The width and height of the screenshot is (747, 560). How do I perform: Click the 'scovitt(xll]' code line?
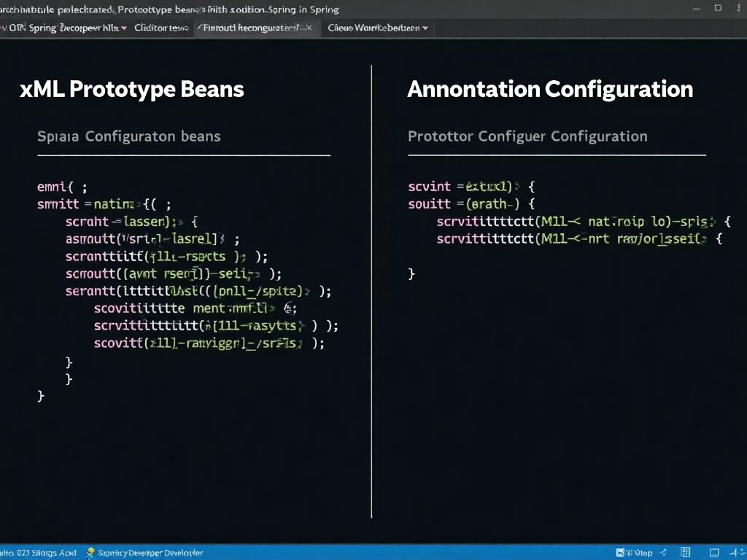point(209,343)
